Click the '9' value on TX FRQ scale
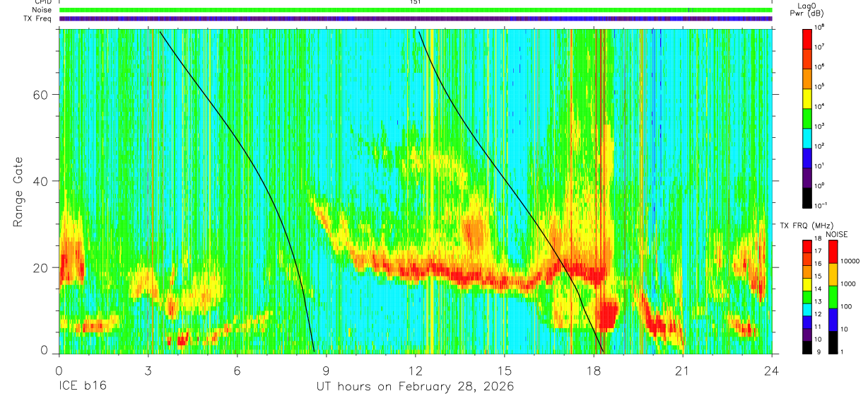The height and width of the screenshot is (401, 868). coord(819,351)
